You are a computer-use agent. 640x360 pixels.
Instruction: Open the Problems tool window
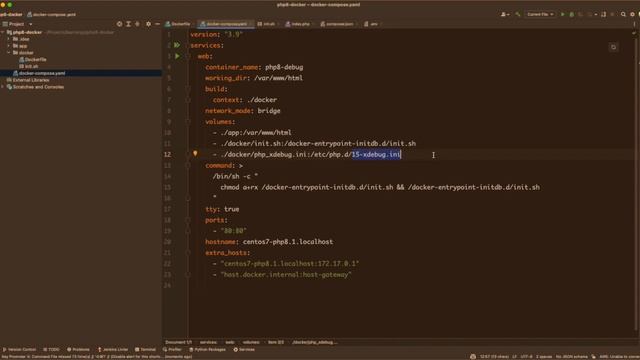click(78, 349)
